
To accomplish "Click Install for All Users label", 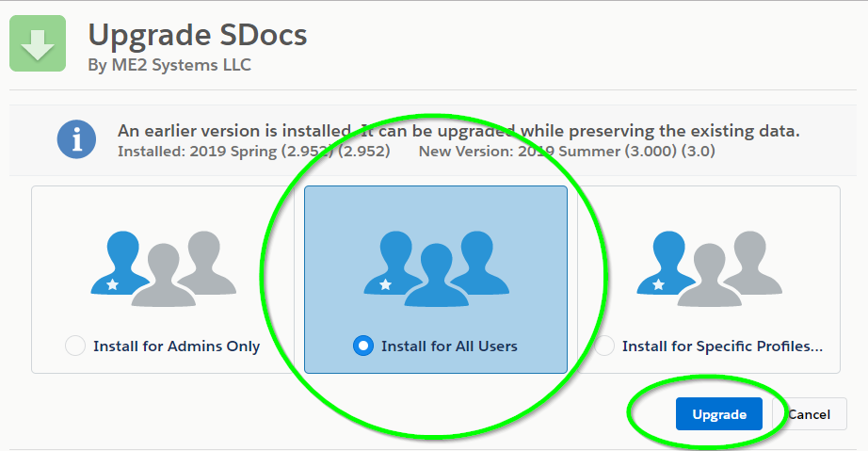I will tap(449, 346).
